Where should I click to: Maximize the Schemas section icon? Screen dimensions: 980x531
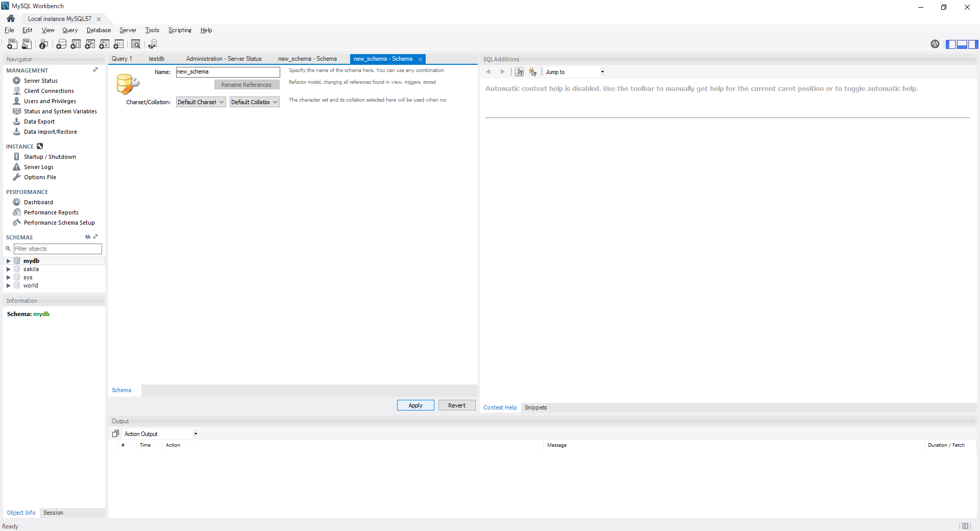pos(95,237)
